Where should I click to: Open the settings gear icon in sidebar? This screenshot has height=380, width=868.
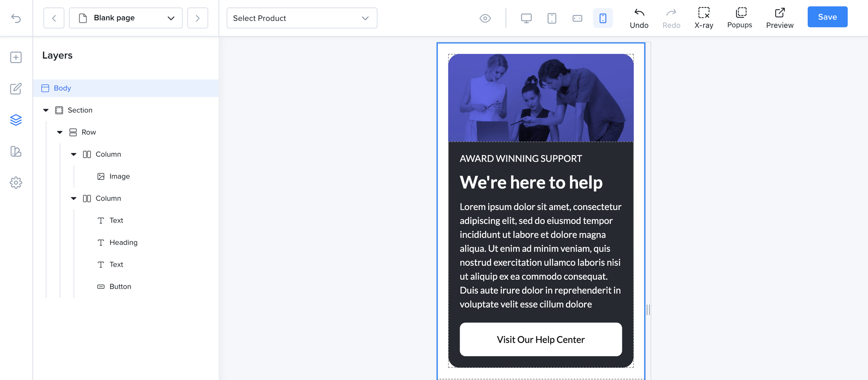16,182
